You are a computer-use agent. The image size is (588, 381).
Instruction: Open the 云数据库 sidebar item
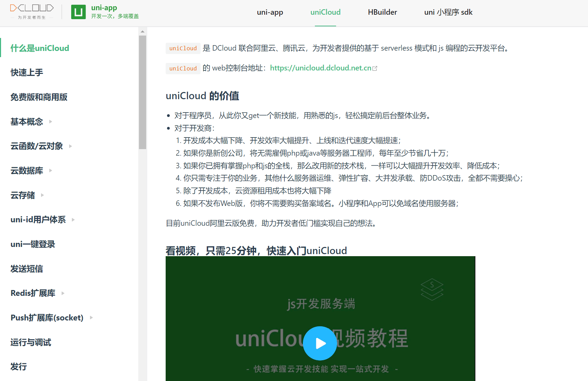(27, 171)
